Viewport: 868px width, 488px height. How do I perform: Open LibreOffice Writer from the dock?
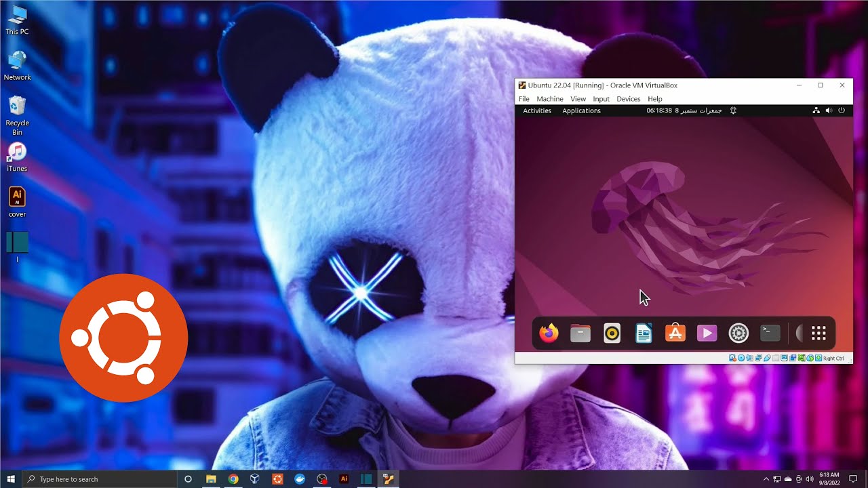point(644,333)
